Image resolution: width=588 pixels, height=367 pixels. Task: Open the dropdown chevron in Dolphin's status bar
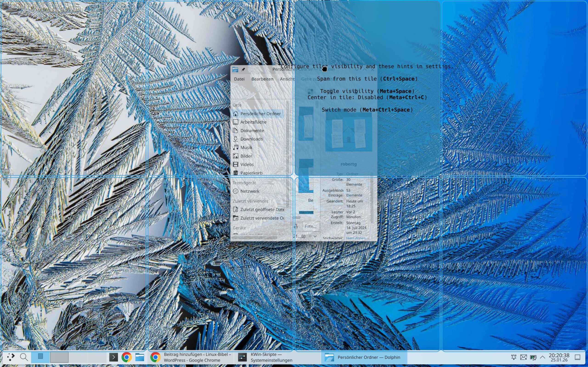click(315, 236)
